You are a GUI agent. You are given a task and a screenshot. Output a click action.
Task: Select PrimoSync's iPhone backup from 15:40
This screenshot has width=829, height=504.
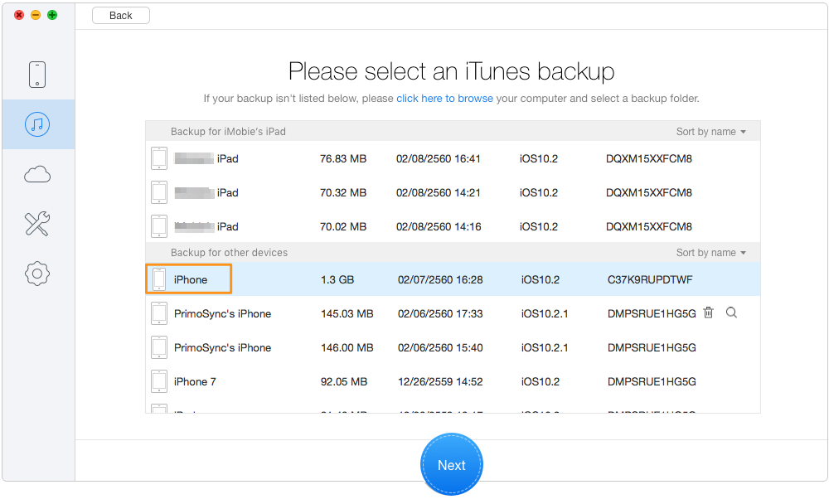pos(453,347)
